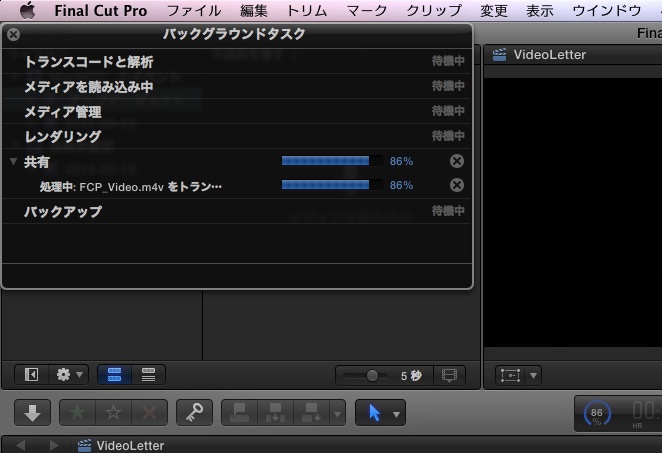The width and height of the screenshot is (662, 453).
Task: Open the マーク menu
Action: [366, 11]
